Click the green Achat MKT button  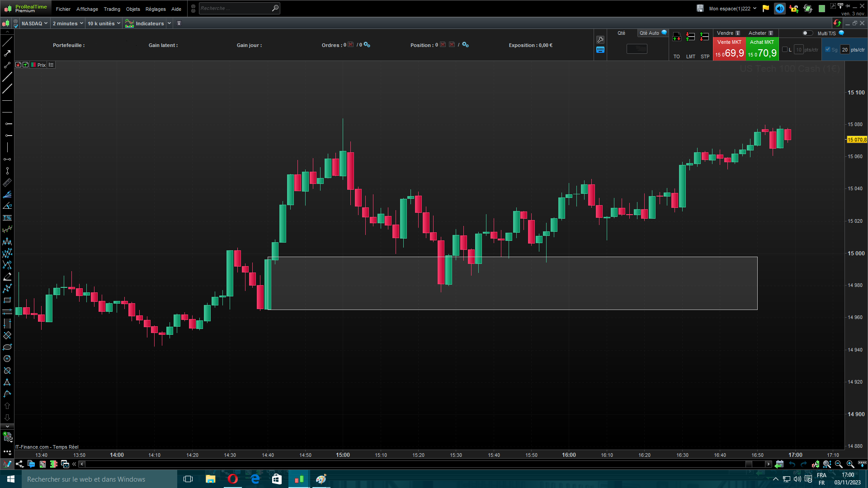[x=762, y=49]
